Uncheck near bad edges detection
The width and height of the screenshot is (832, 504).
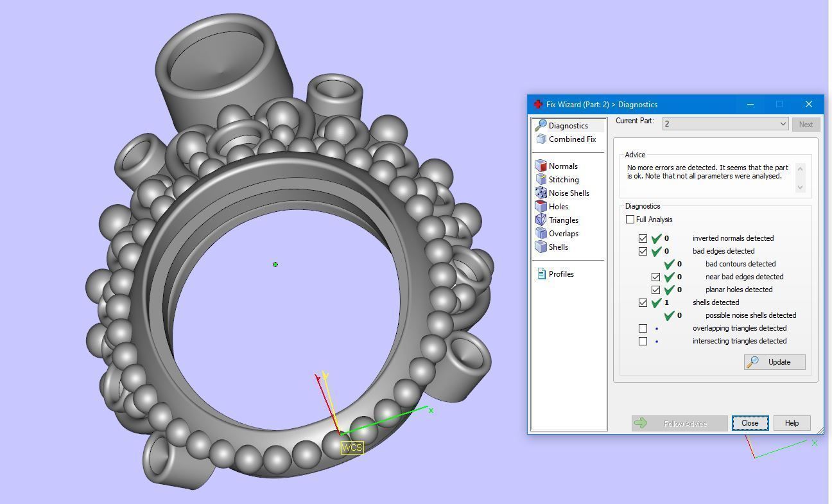pos(655,277)
